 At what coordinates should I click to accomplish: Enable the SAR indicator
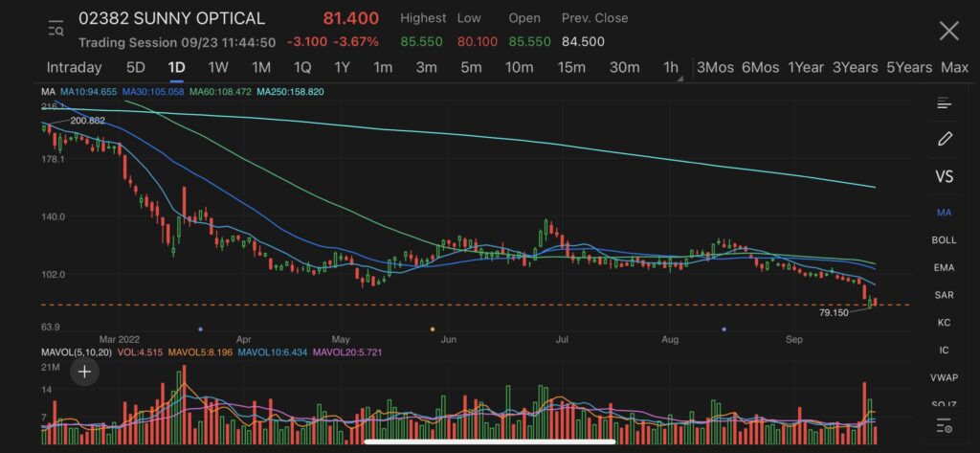coord(944,295)
